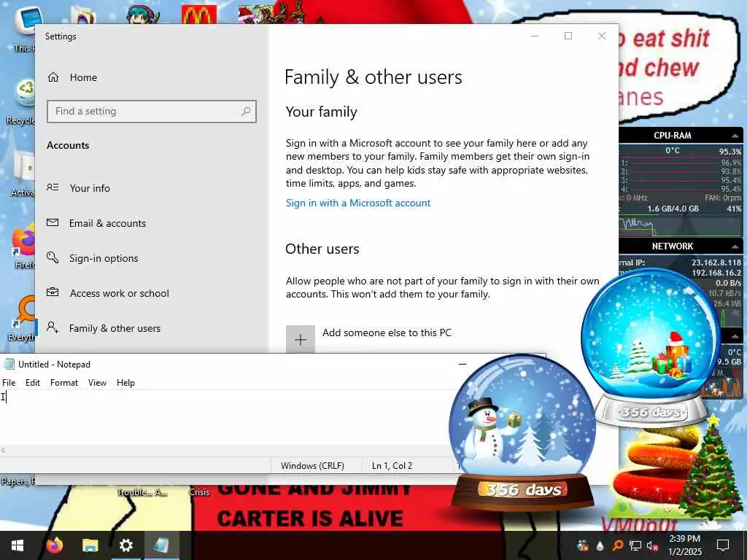Open Sign-in options page
The height and width of the screenshot is (560, 747).
point(93,258)
